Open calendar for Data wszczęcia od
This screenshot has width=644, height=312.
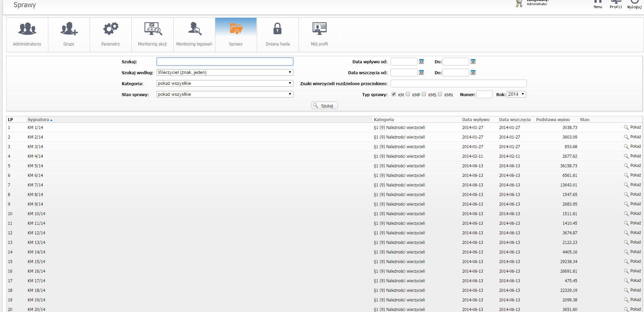(x=421, y=73)
